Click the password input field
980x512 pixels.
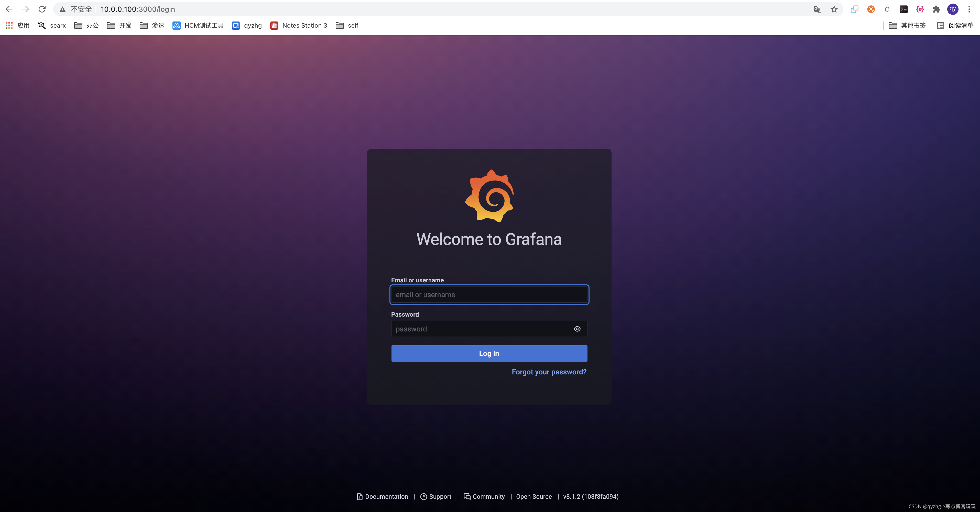(x=489, y=329)
